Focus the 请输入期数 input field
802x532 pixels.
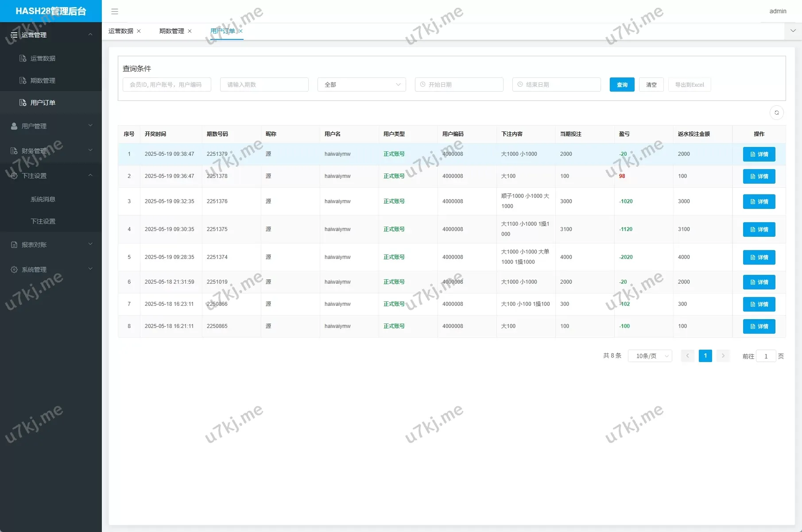(x=264, y=85)
